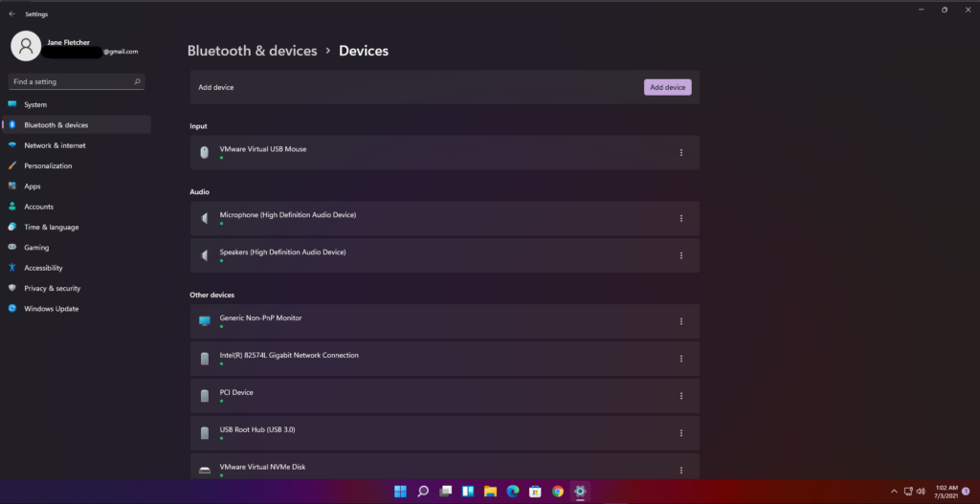Launch Google Chrome from the taskbar

tap(558, 492)
